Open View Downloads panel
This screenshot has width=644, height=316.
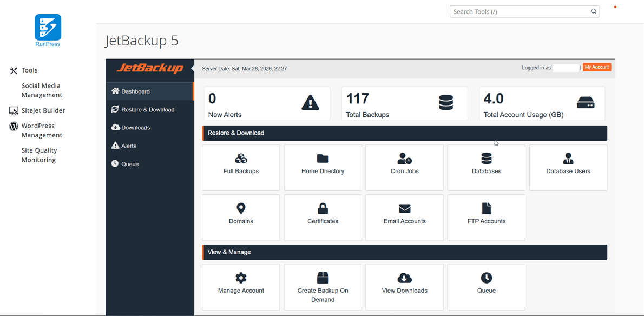(404, 287)
